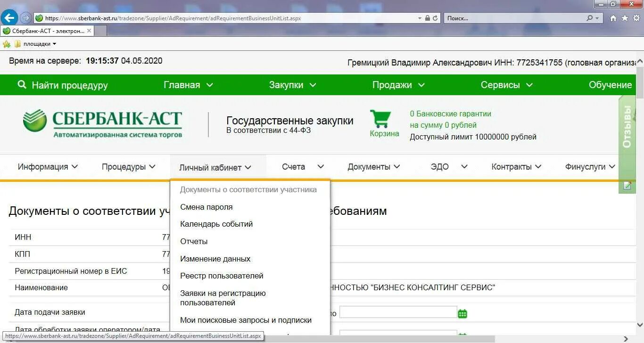644x343 pixels.
Task: Select Смена пароля menu item
Action: click(x=206, y=207)
